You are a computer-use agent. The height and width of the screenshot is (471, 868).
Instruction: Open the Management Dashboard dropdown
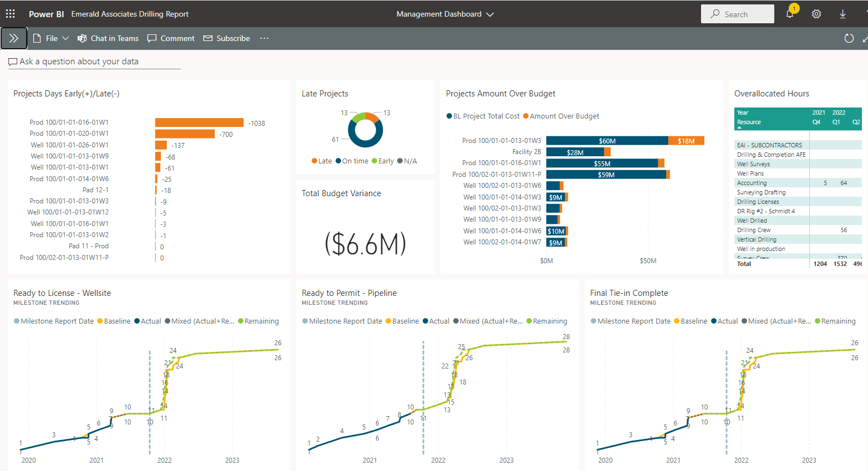point(445,14)
